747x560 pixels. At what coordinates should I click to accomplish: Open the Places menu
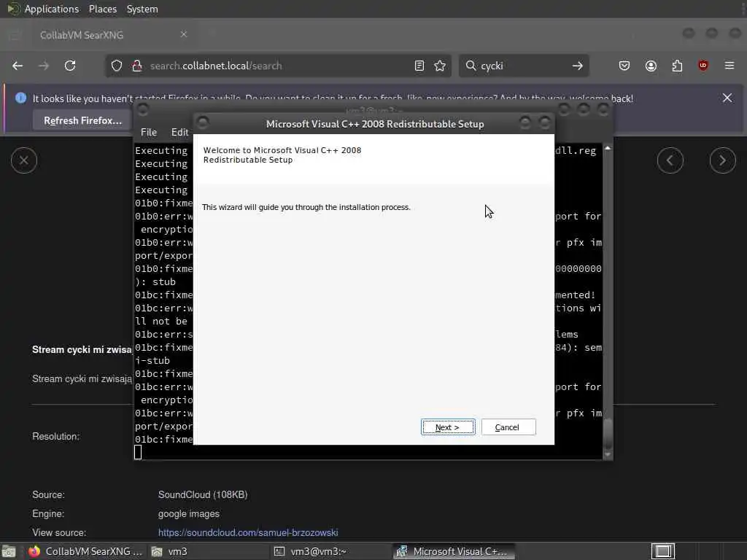coord(102,9)
